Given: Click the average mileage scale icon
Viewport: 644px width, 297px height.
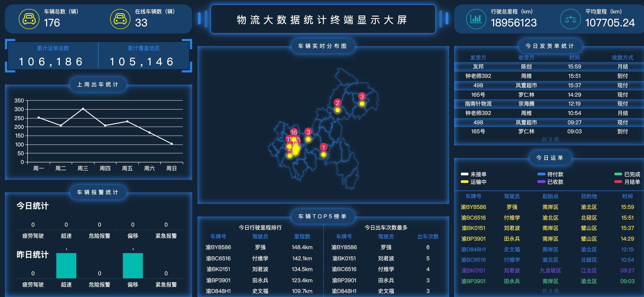Looking at the screenshot, I should coord(570,19).
